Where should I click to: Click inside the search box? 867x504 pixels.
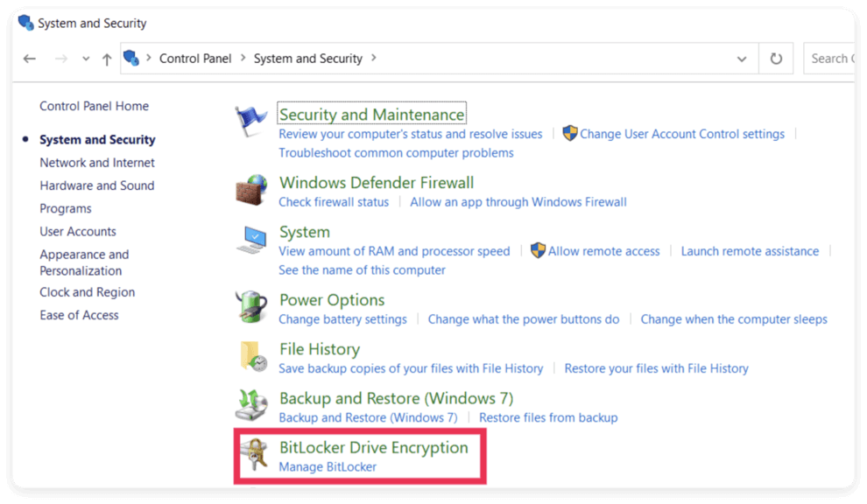[836, 58]
